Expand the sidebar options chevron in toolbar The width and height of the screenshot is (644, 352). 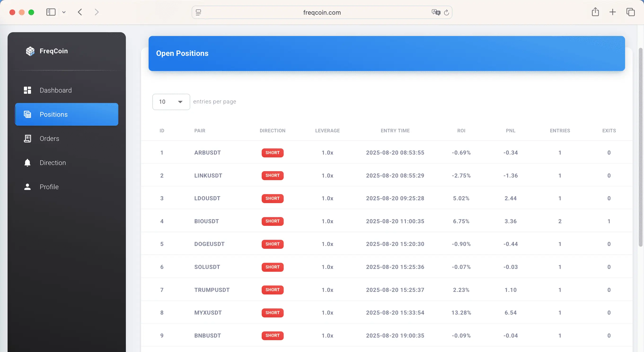tap(64, 12)
